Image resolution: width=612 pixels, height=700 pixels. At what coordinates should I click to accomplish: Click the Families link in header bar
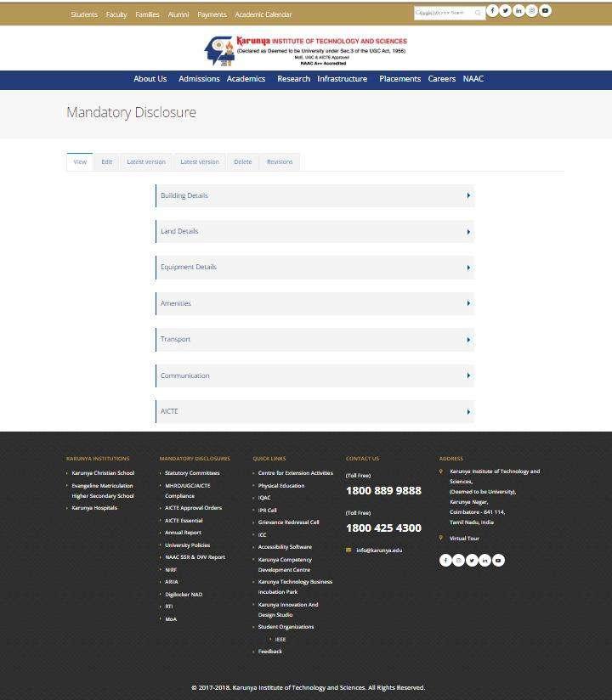click(x=147, y=14)
